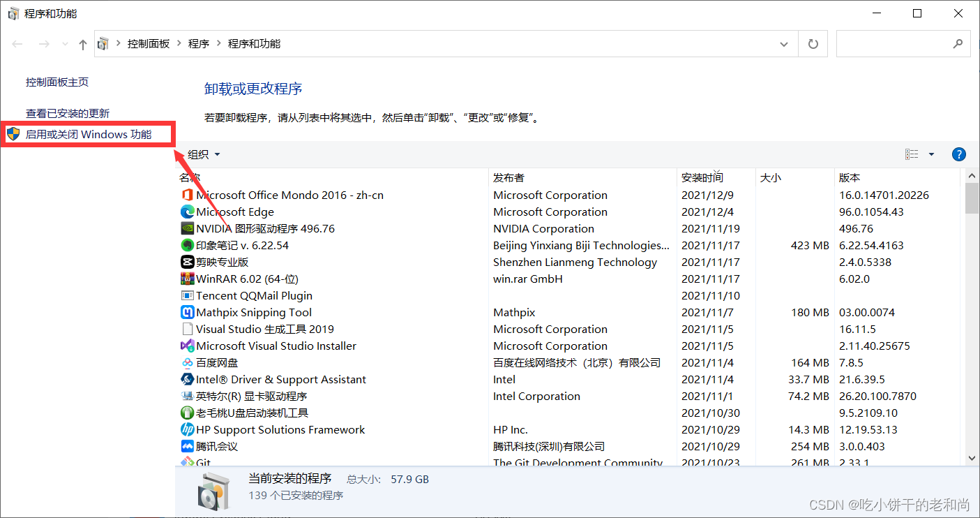The image size is (980, 518).
Task: Select 腾讯会议 program name
Action: (217, 446)
